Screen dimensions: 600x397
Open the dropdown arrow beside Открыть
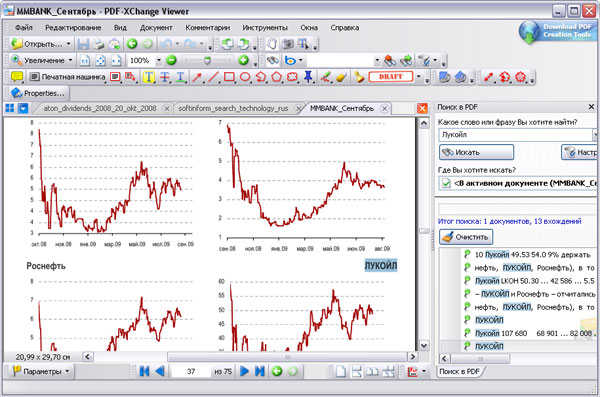tap(68, 44)
